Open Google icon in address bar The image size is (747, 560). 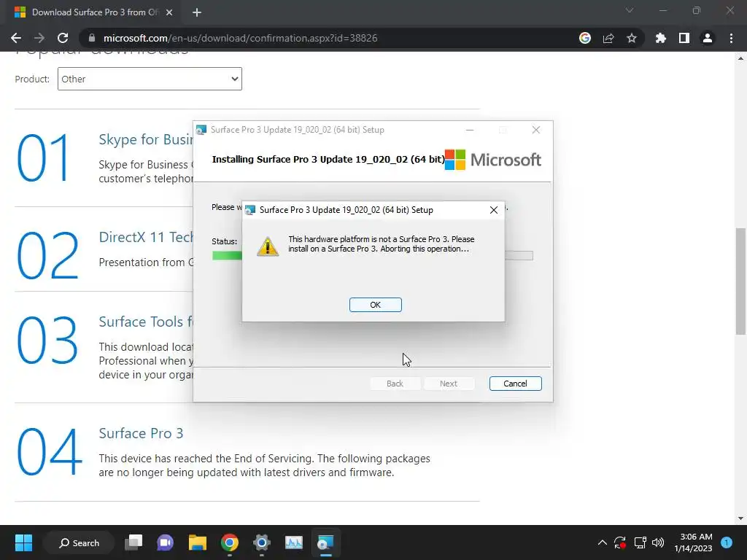click(x=585, y=38)
